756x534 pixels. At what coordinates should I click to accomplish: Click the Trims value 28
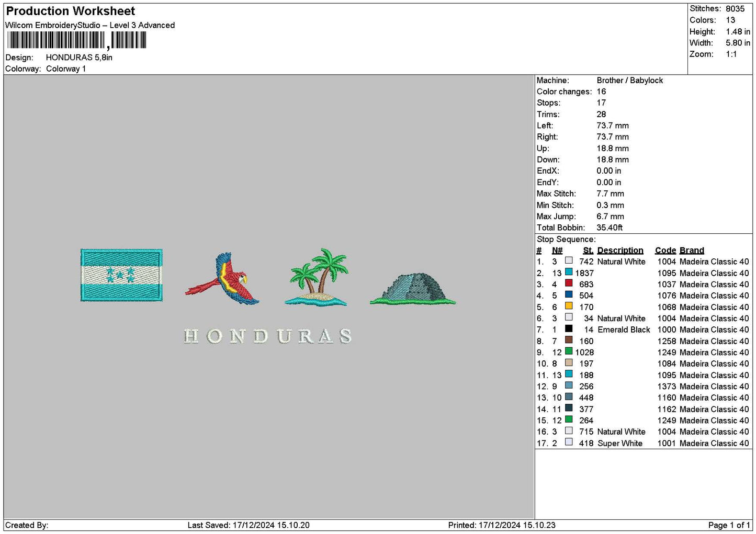[x=601, y=115]
